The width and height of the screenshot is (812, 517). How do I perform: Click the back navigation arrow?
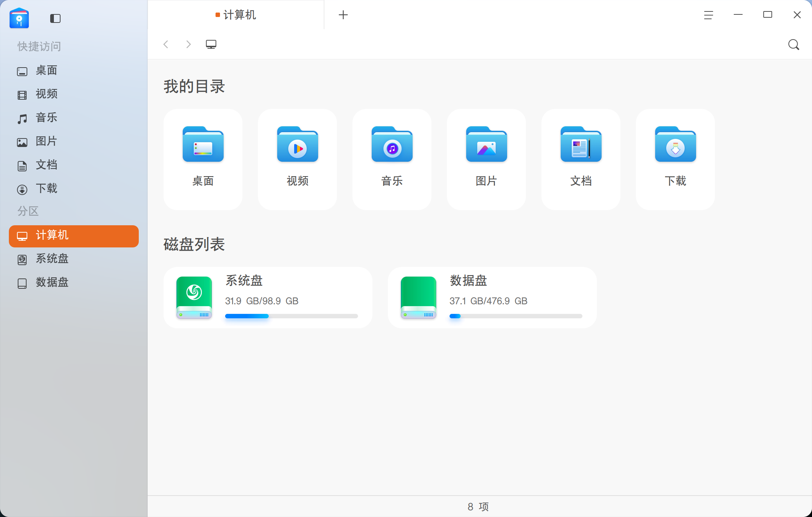coord(166,44)
